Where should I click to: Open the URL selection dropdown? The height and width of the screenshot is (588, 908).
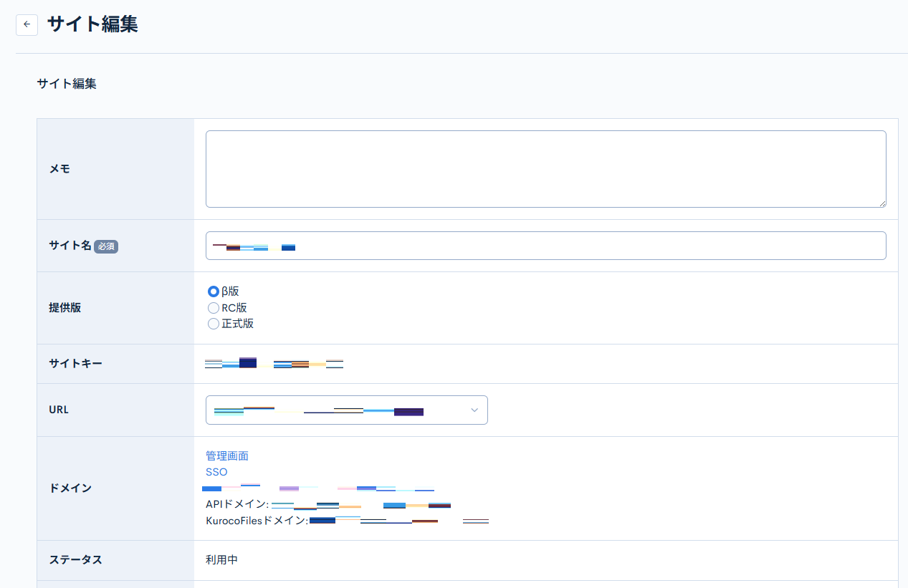click(346, 410)
